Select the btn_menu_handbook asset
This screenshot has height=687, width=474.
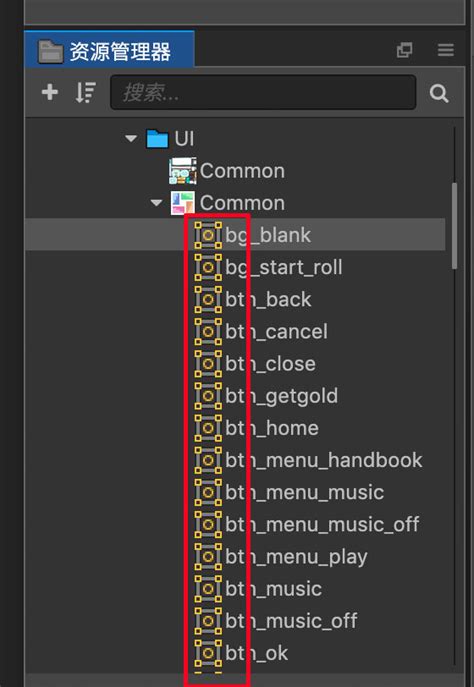pyautogui.click(x=324, y=460)
